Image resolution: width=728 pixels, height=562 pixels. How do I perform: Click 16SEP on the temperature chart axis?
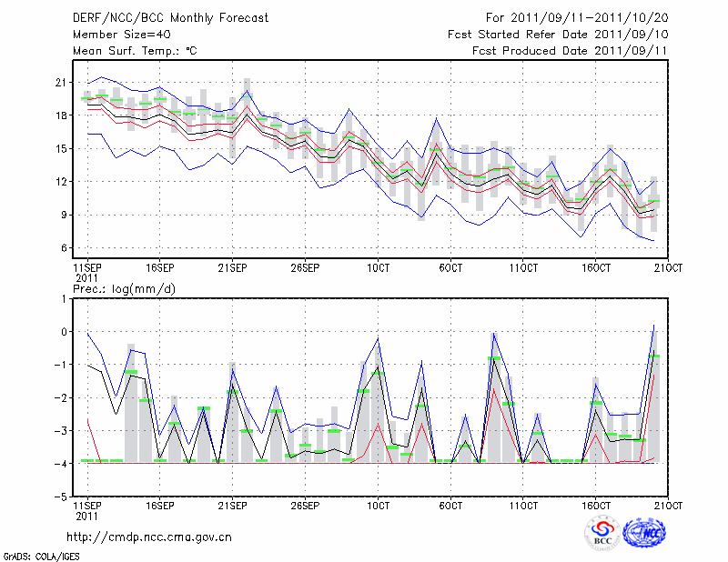tap(159, 268)
